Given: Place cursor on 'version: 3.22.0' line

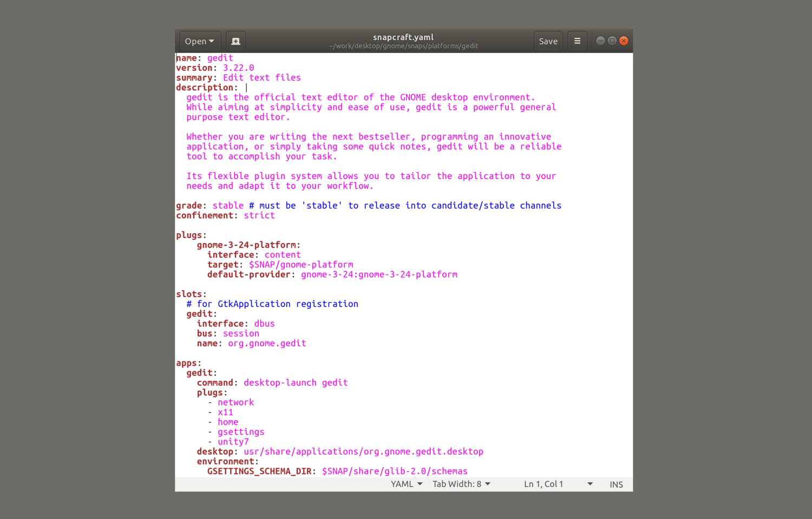Looking at the screenshot, I should 215,68.
